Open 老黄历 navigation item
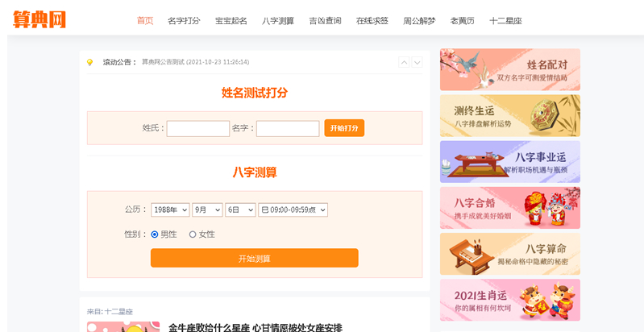Viewport: 644px width, 332px height. coord(462,20)
